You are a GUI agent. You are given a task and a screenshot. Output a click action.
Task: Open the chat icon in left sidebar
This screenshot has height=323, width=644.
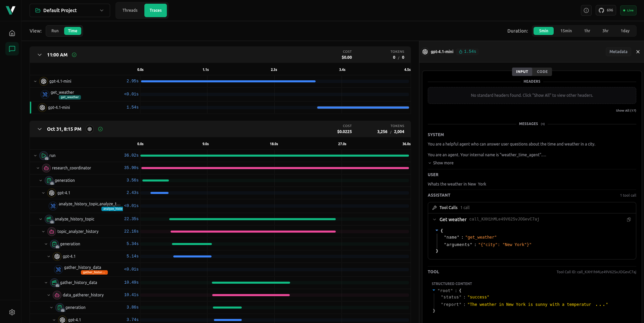tap(12, 49)
